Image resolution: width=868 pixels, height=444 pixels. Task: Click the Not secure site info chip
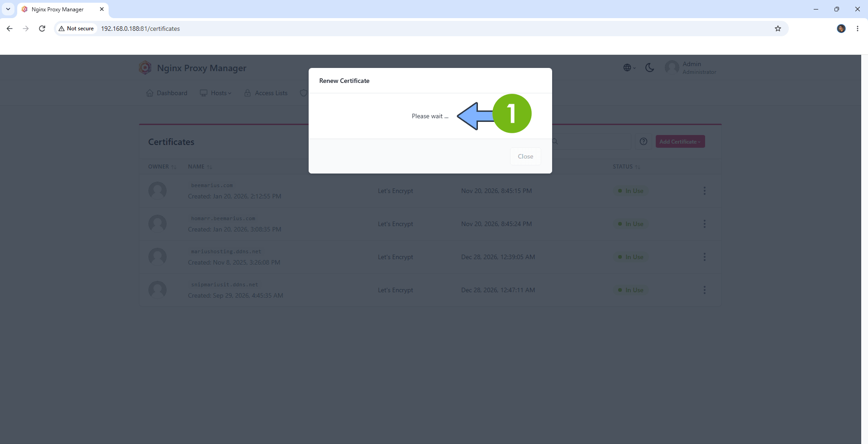tap(76, 29)
